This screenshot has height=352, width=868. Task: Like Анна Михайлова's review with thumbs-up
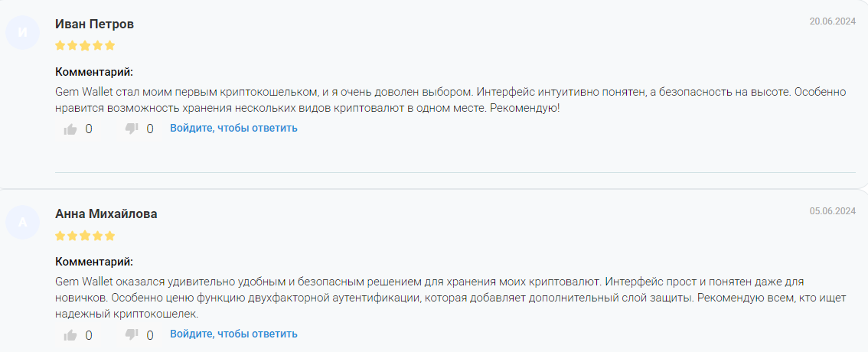coord(70,335)
